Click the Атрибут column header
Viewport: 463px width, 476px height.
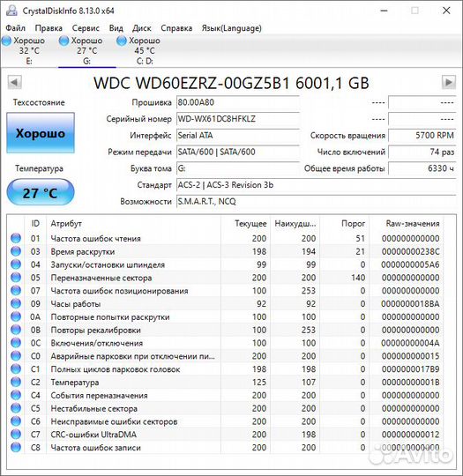133,224
